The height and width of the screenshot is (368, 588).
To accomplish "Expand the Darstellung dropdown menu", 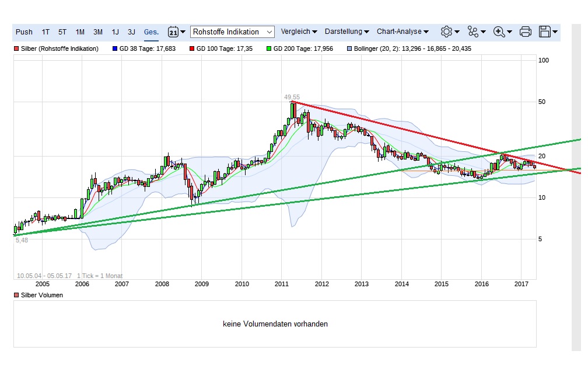I will pyautogui.click(x=346, y=32).
